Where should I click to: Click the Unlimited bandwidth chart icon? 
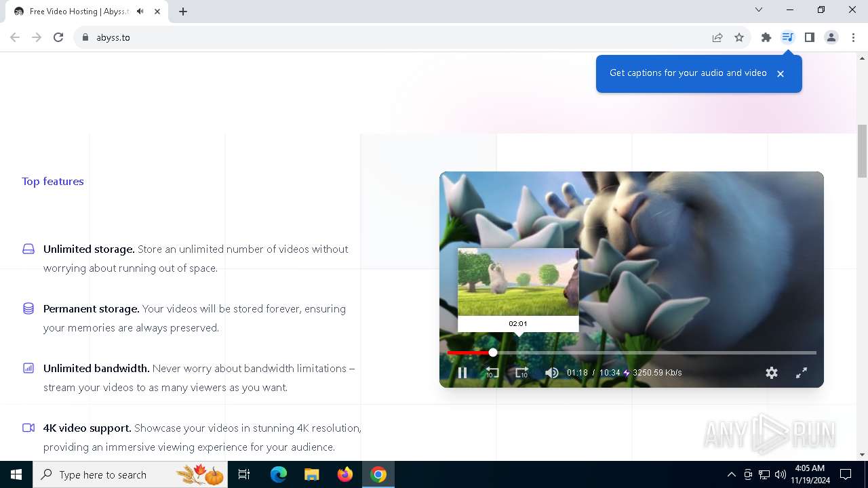(28, 368)
